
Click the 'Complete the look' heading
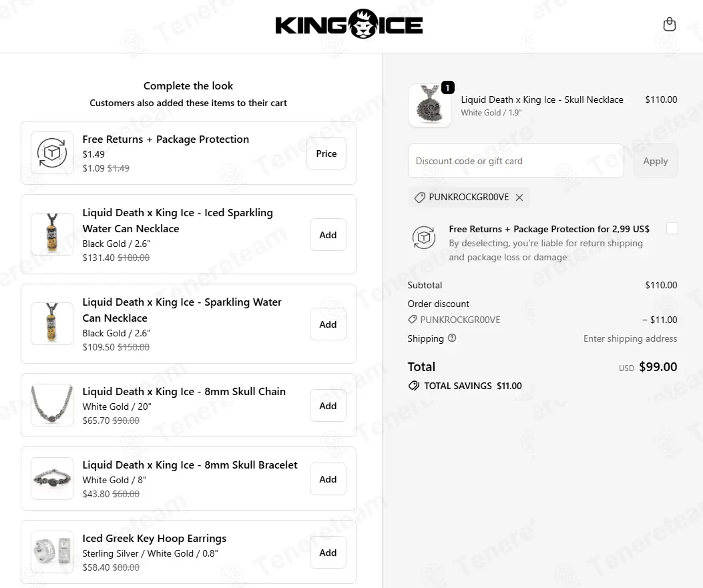pyautogui.click(x=188, y=85)
